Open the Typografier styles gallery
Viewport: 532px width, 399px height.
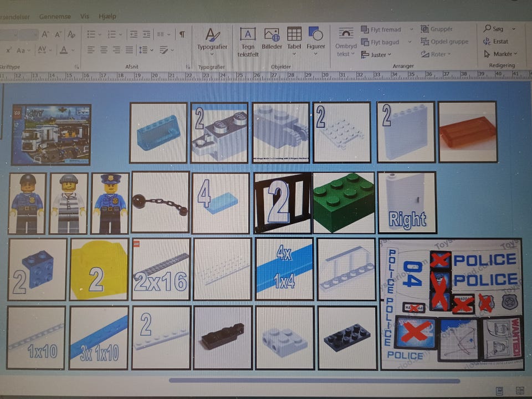tap(212, 42)
